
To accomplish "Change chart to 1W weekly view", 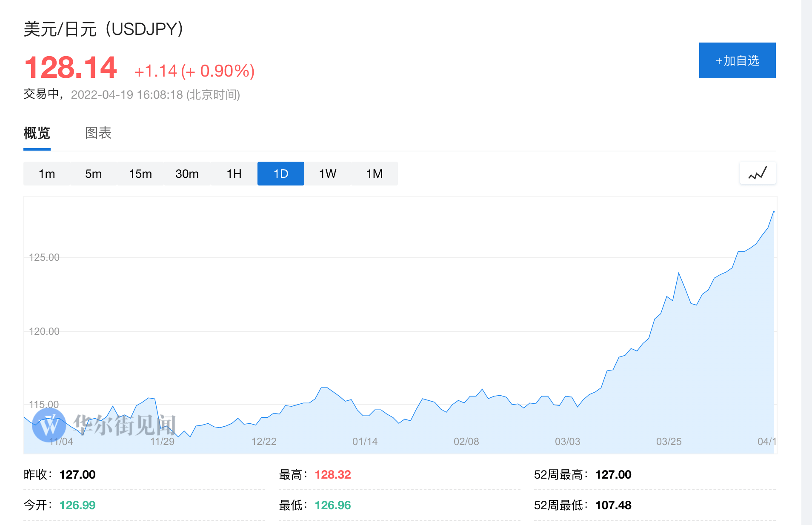I will [328, 174].
